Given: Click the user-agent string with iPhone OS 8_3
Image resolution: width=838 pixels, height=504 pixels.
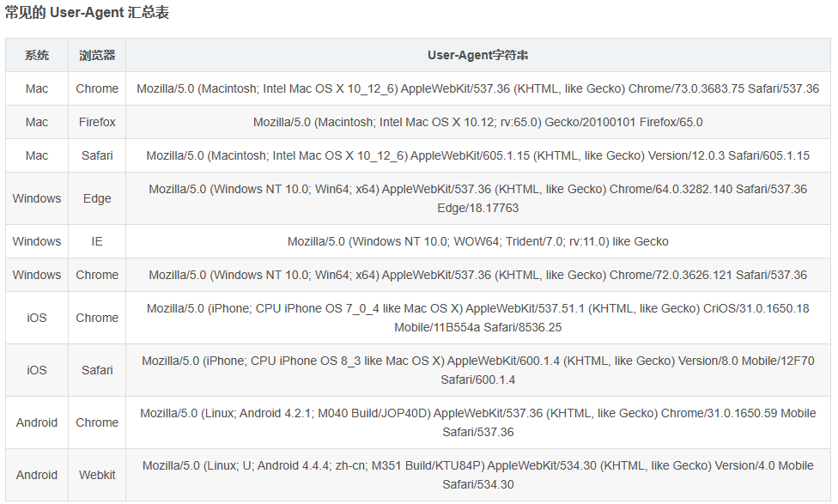Looking at the screenshot, I should coord(477,370).
